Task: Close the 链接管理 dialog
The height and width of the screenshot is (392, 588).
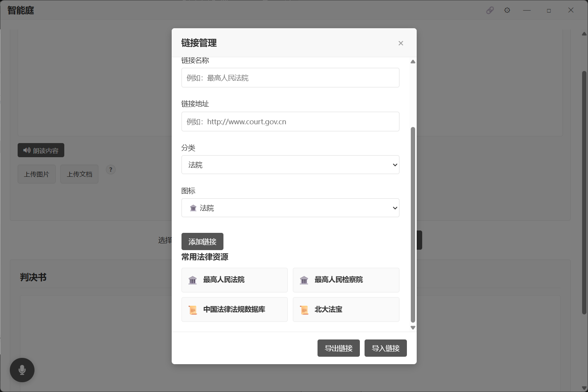Action: pyautogui.click(x=401, y=43)
